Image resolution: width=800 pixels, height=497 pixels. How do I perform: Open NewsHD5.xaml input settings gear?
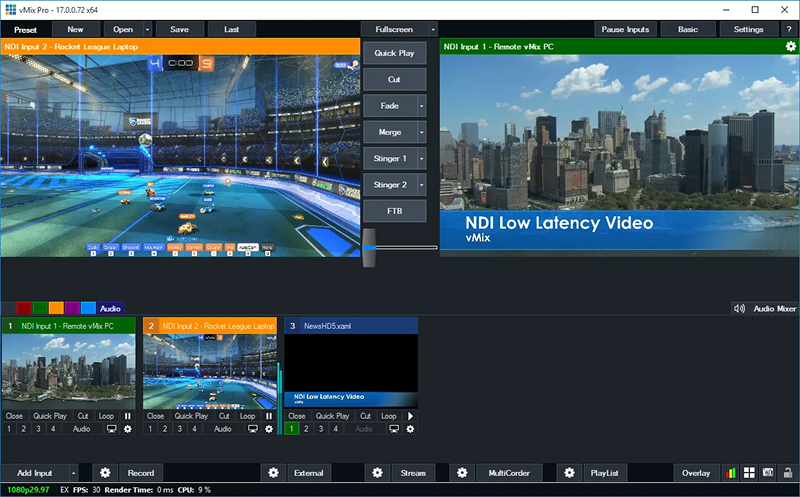[410, 429]
